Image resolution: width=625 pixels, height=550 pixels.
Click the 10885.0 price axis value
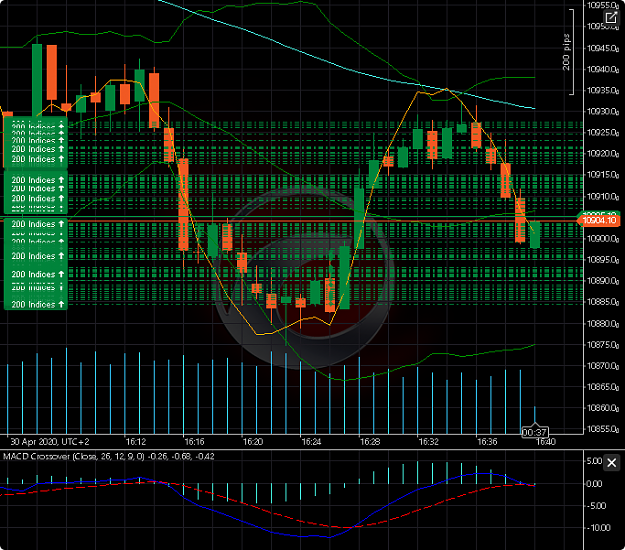[603, 302]
